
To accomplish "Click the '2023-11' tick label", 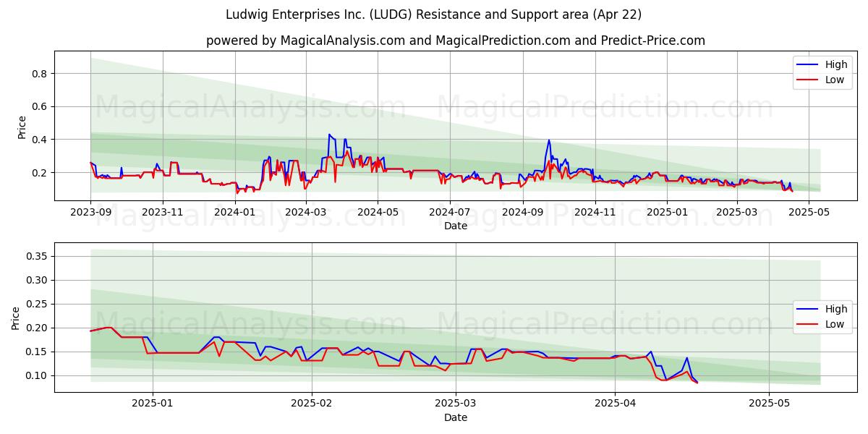I will tap(162, 212).
